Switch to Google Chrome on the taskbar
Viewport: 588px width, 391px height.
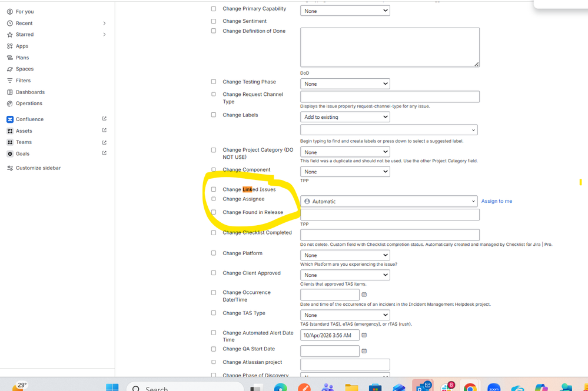tap(470, 387)
